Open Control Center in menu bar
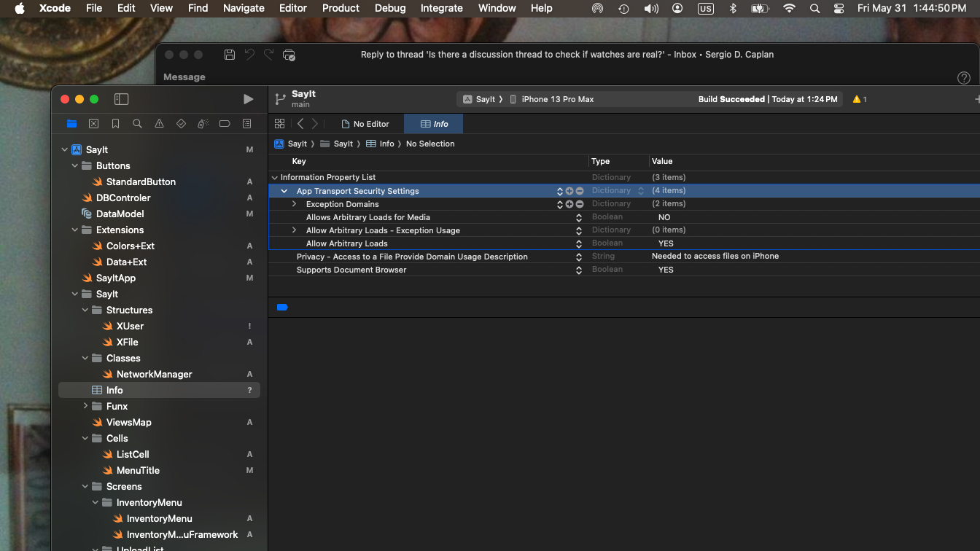The image size is (980, 551). tap(839, 8)
